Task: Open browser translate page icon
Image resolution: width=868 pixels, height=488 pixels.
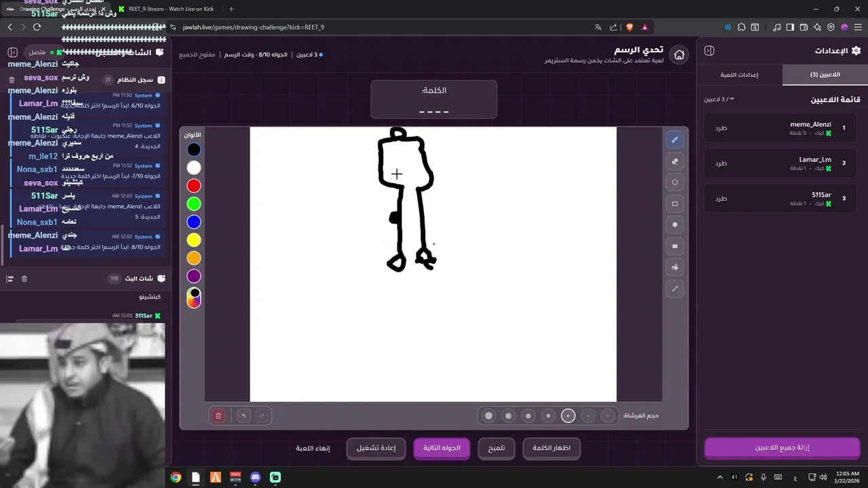Action: coord(597,27)
